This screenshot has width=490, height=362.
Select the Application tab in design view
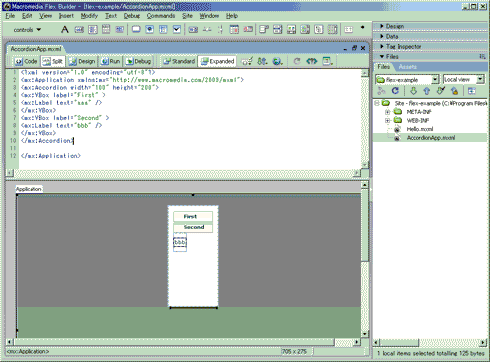point(29,189)
